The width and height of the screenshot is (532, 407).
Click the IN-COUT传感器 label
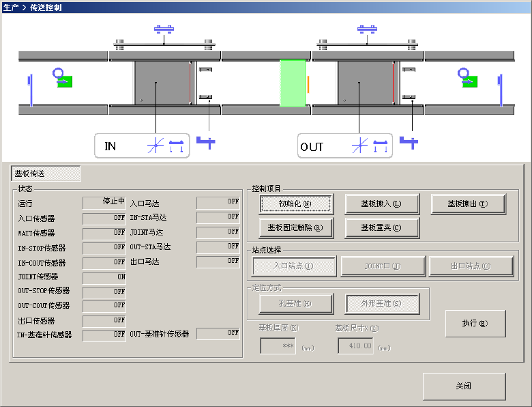click(42, 263)
